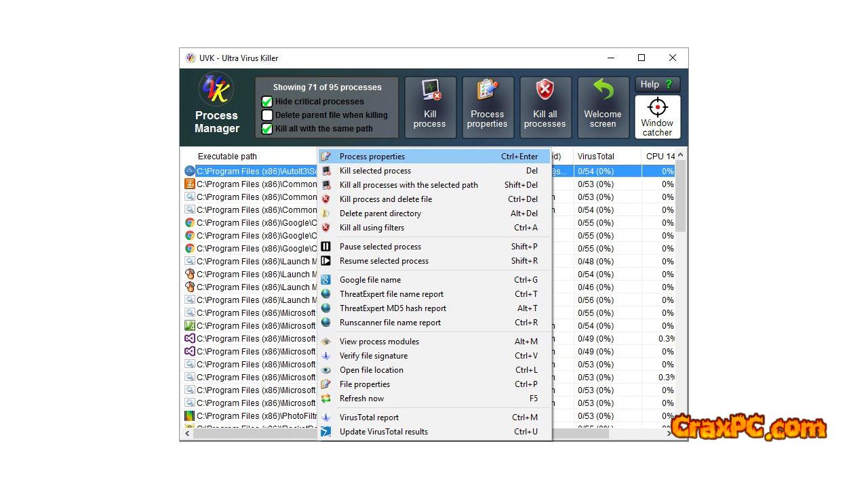Image resolution: width=868 pixels, height=488 pixels.
Task: Click the list scroll up arrow
Action: 681,156
